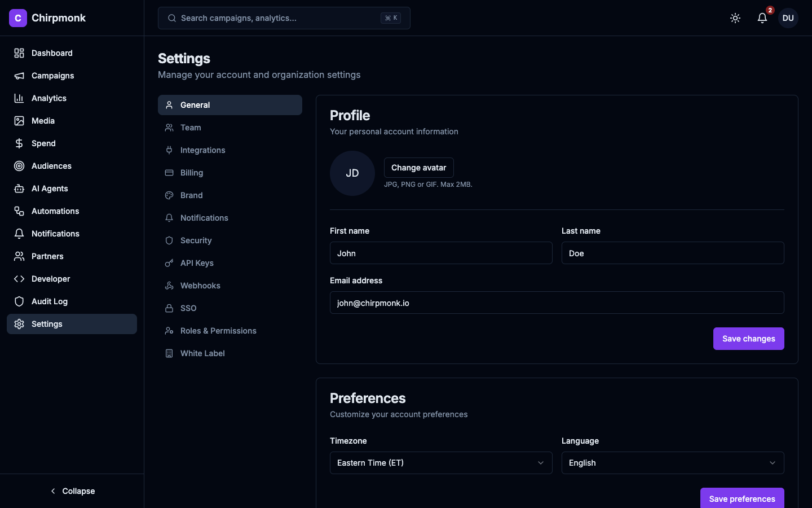Open the Timezone dropdown

441,463
